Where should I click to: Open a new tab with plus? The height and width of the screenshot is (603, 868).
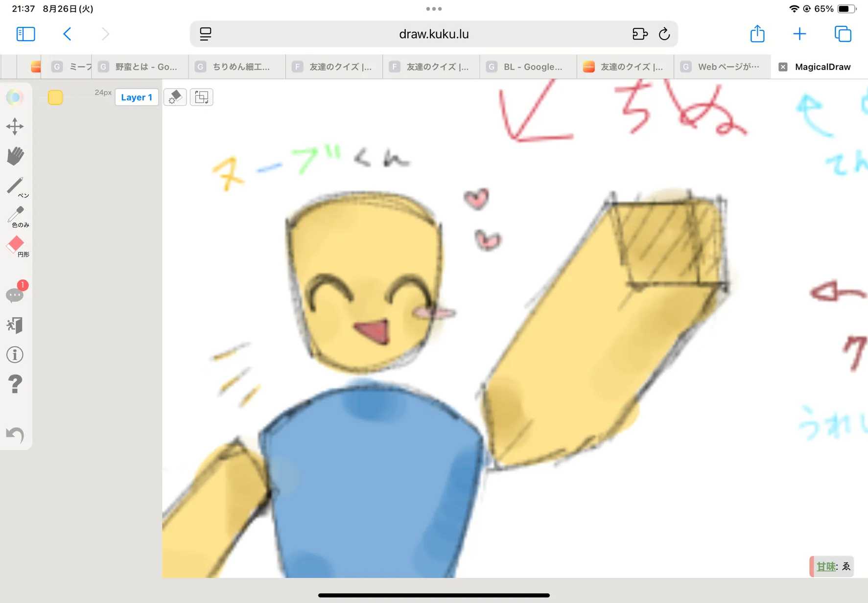[799, 34]
